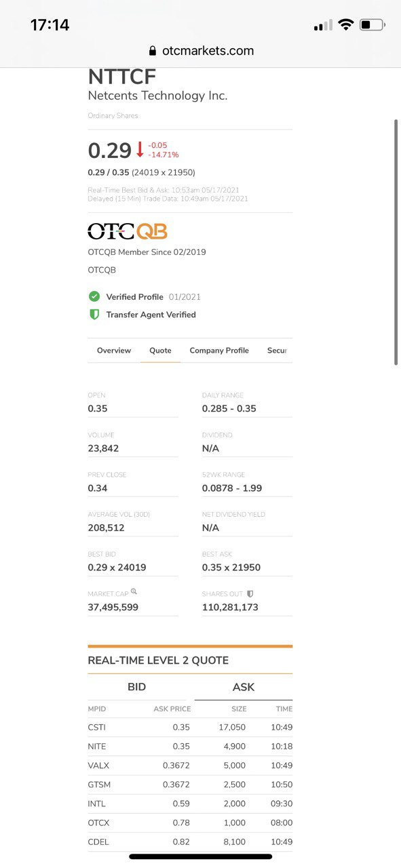
Task: Tap the cellular signal icon
Action: pyautogui.click(x=322, y=24)
